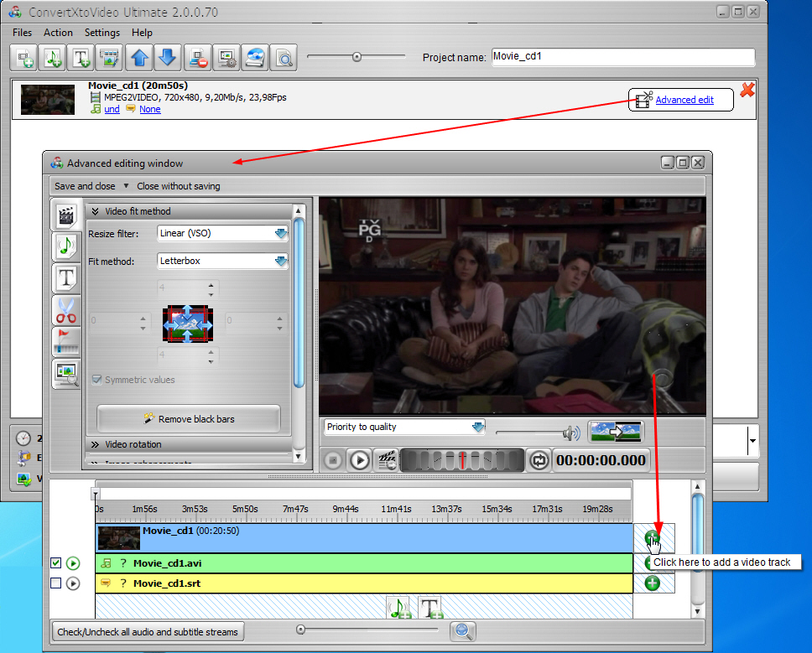Click the add chapters toolbar icon
812x653 pixels.
pos(109,58)
